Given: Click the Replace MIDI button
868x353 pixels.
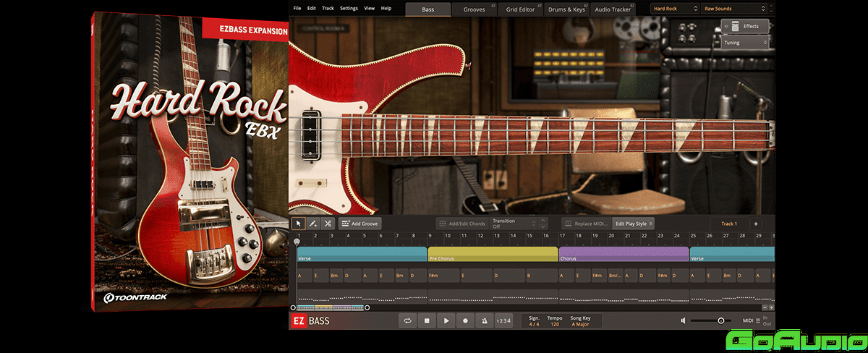Looking at the screenshot, I should pos(587,224).
